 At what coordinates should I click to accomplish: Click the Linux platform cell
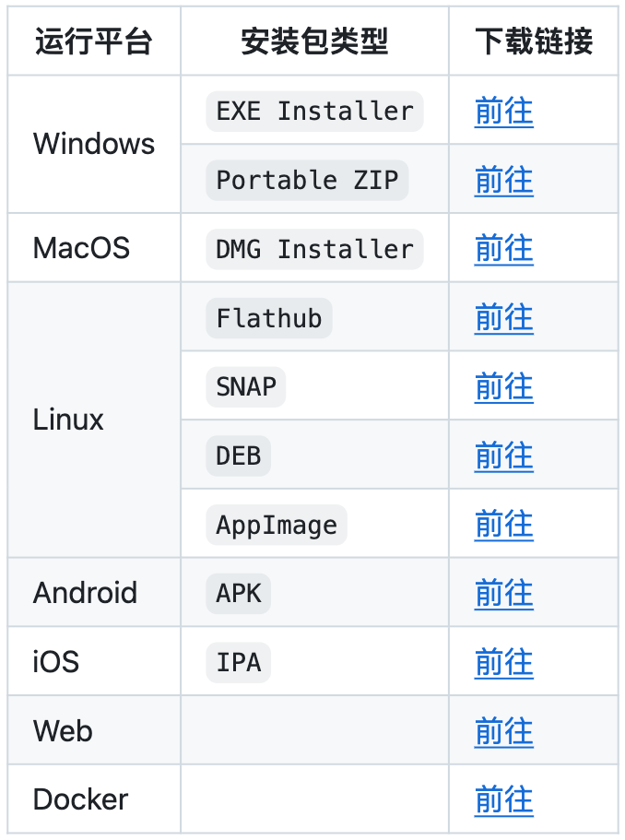tap(68, 420)
